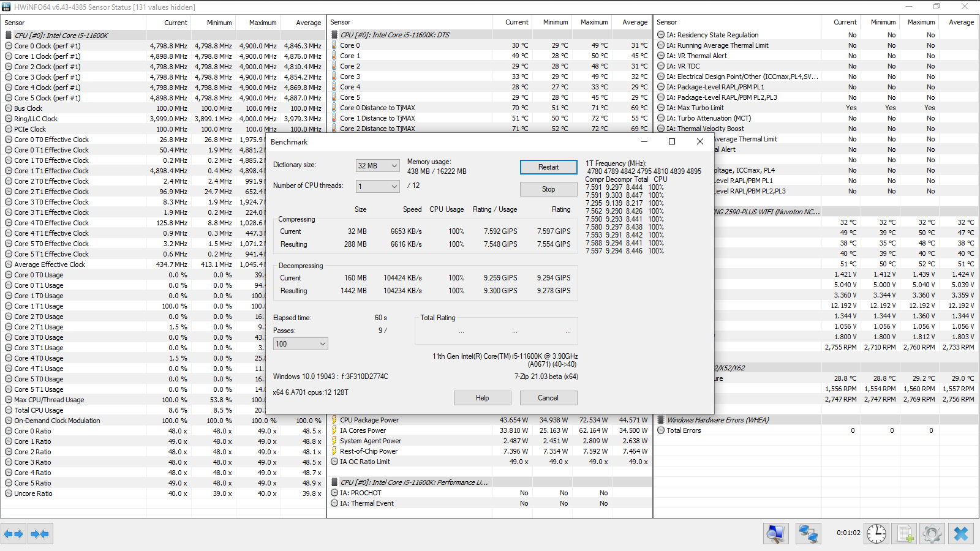Click the round icon beside Ring/LLC Clock
Image resolution: width=980 pixels, height=551 pixels.
tap(9, 119)
